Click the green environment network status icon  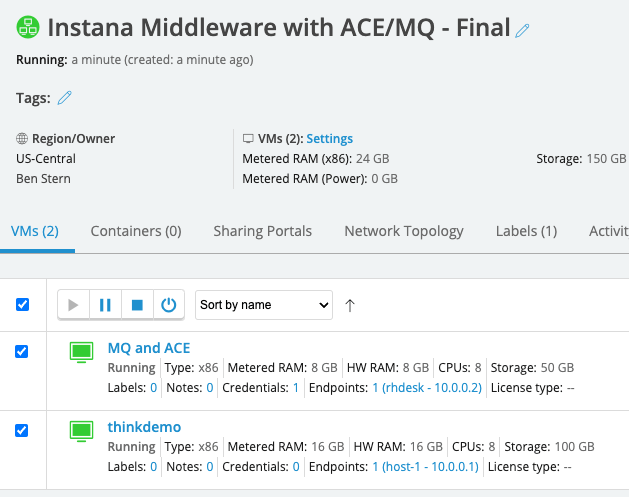pyautogui.click(x=28, y=27)
